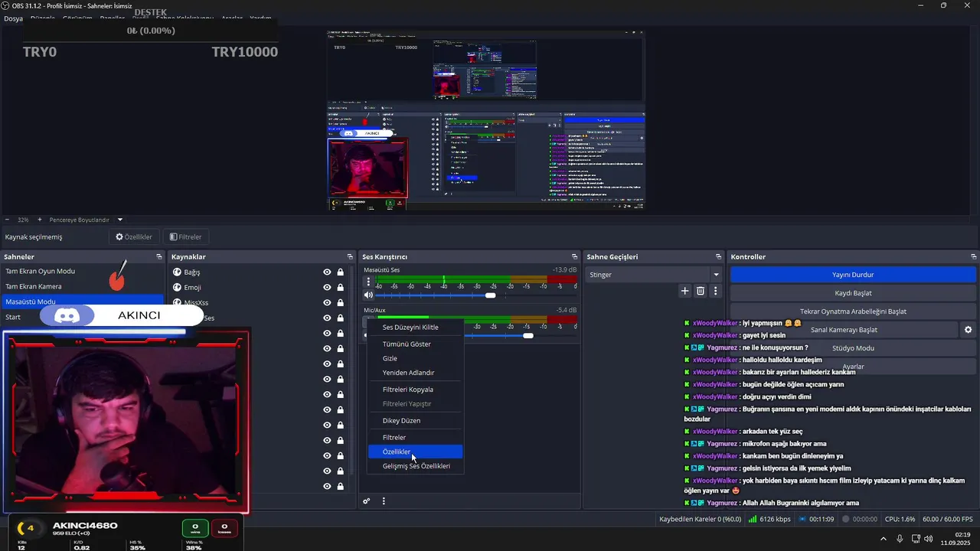
Task: Unlock the Emoji source
Action: pos(340,288)
